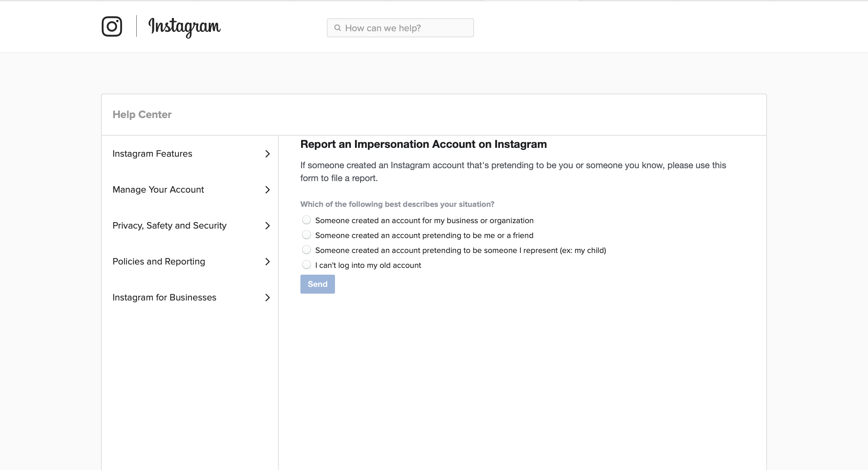Open the Help Center heading link
This screenshot has height=470, width=868.
pos(142,115)
